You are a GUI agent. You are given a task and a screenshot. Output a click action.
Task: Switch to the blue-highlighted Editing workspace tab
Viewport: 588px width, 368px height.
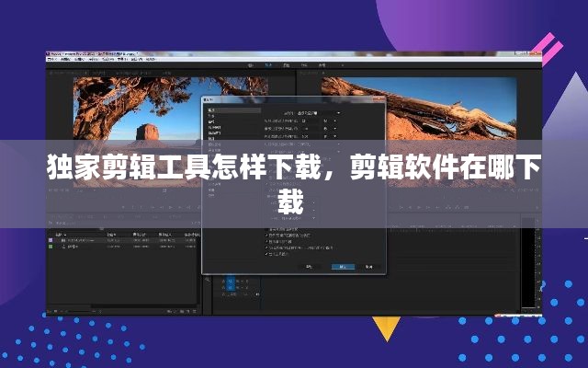pyautogui.click(x=268, y=65)
